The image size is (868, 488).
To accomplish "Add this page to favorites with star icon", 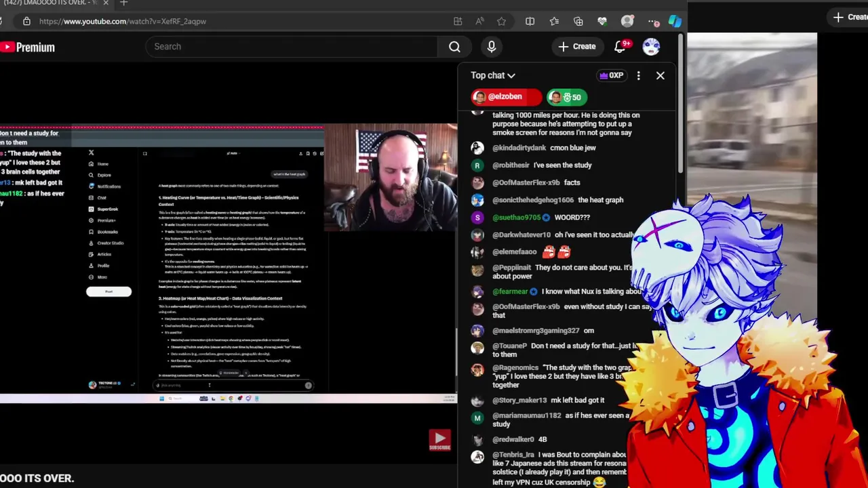I will click(501, 21).
